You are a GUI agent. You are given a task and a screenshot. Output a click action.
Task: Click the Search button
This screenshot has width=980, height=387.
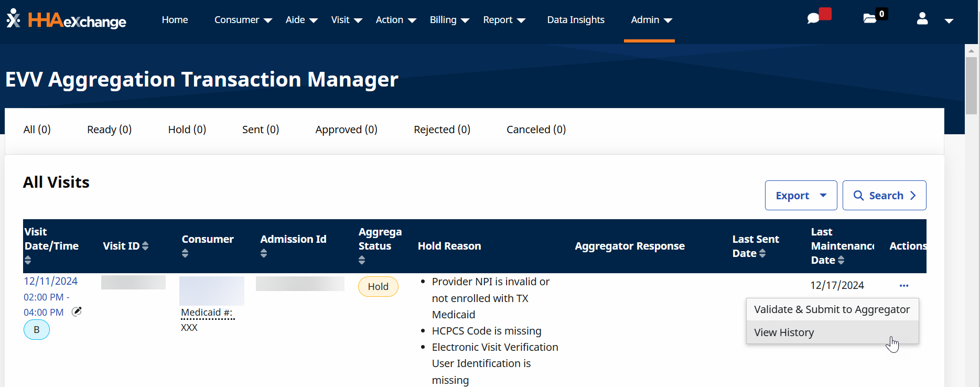pos(884,196)
